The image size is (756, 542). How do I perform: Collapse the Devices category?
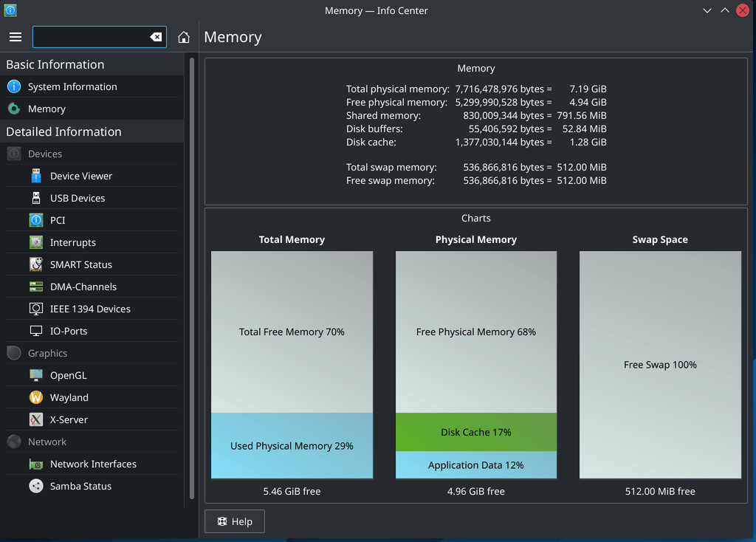[x=92, y=154]
